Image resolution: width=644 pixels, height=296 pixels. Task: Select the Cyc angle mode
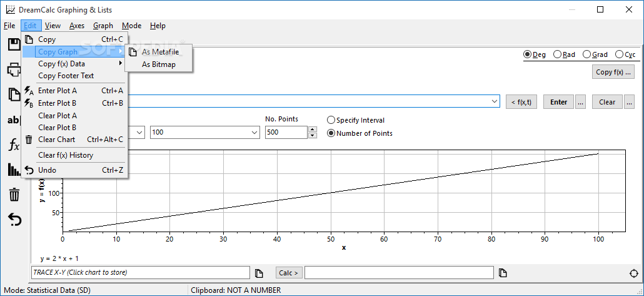[x=625, y=54]
